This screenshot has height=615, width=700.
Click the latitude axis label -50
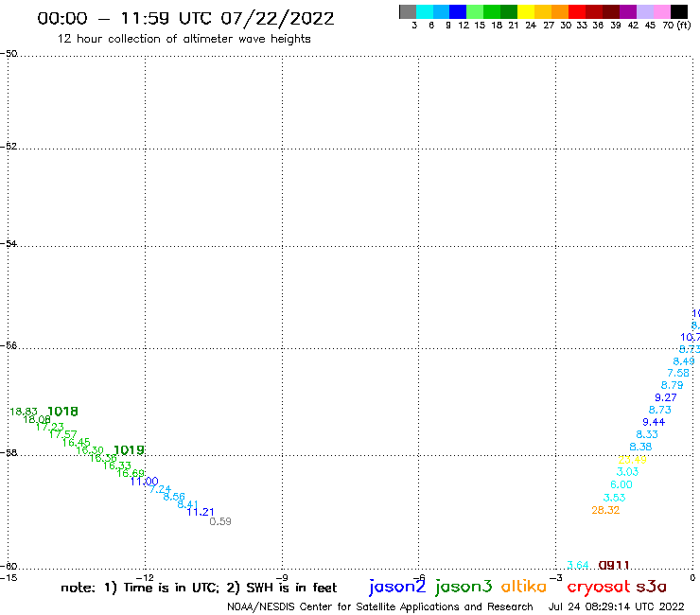point(9,54)
